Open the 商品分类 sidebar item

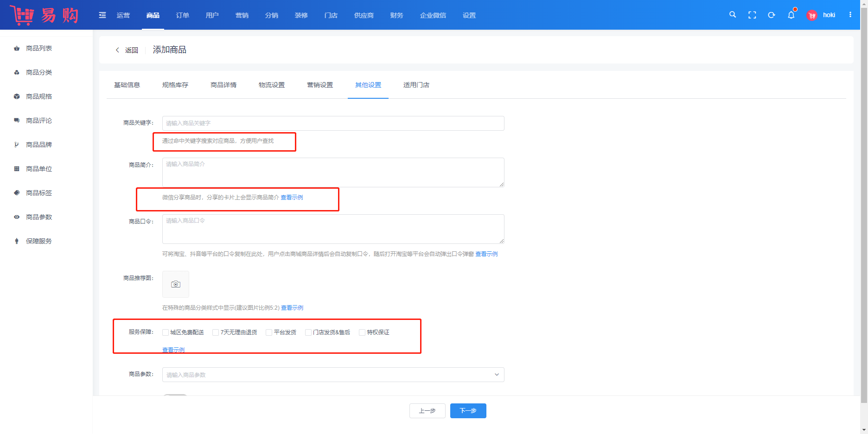39,72
